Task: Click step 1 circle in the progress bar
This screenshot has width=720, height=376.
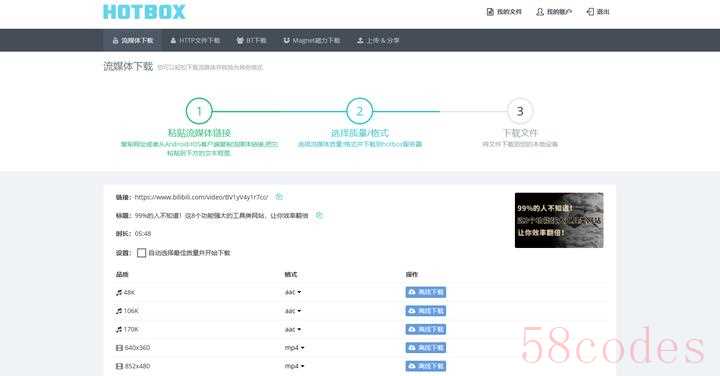Action: point(199,111)
